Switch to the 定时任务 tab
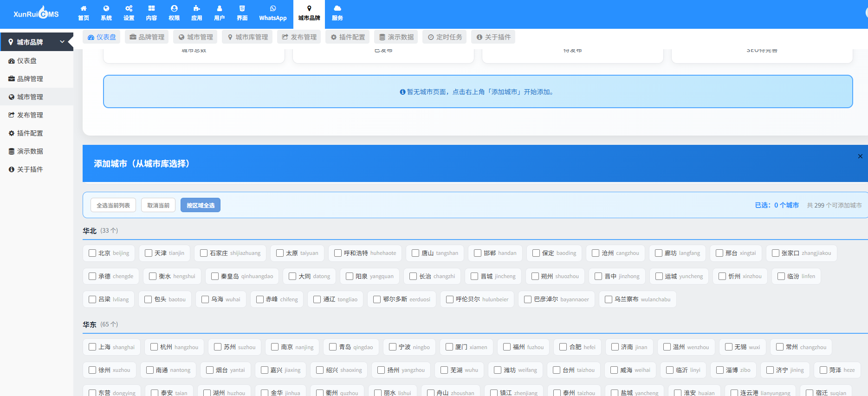 click(445, 37)
